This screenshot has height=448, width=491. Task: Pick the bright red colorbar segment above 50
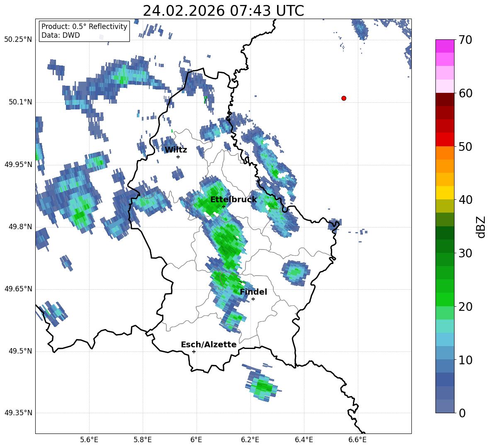445,140
